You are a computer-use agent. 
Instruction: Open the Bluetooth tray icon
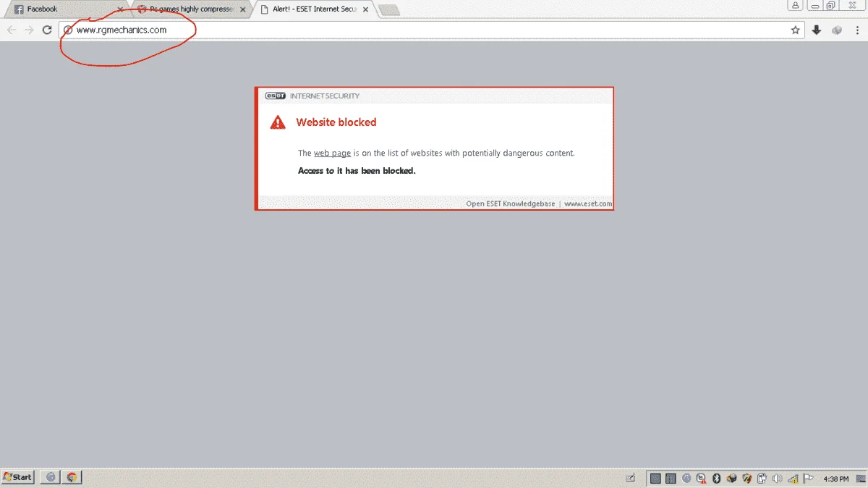pos(717,478)
